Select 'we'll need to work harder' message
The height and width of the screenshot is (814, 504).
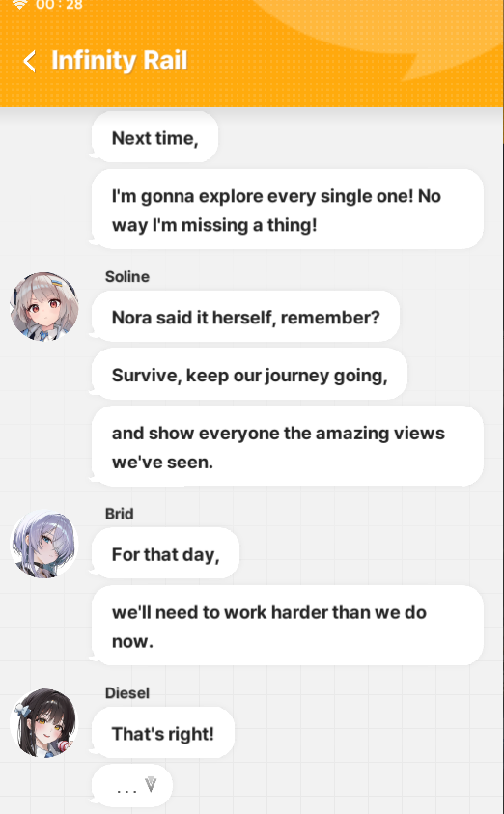288,626
